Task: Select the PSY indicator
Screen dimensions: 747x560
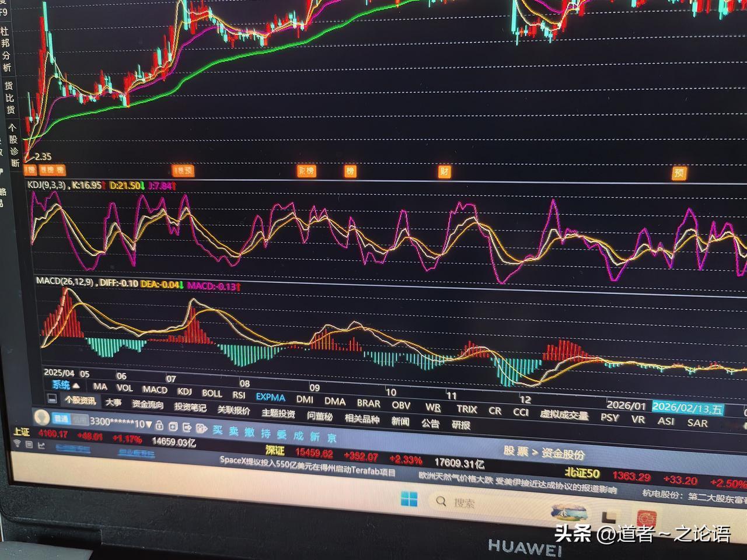Action: [x=610, y=417]
